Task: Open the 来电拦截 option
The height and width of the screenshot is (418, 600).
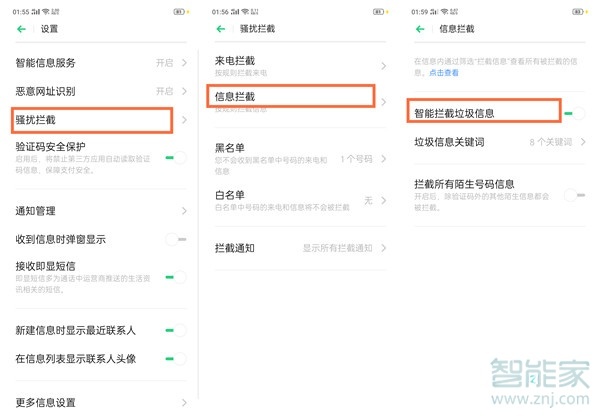Action: tap(300, 66)
